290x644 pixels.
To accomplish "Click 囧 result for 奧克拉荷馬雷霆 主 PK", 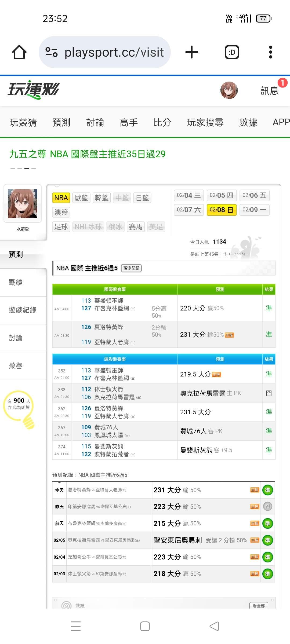I will 269,393.
